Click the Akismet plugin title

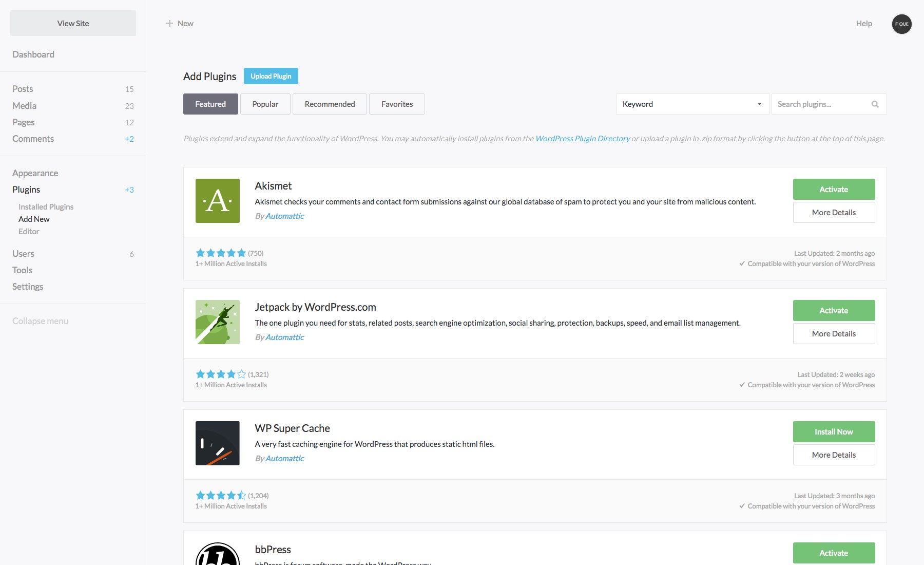[x=273, y=186]
